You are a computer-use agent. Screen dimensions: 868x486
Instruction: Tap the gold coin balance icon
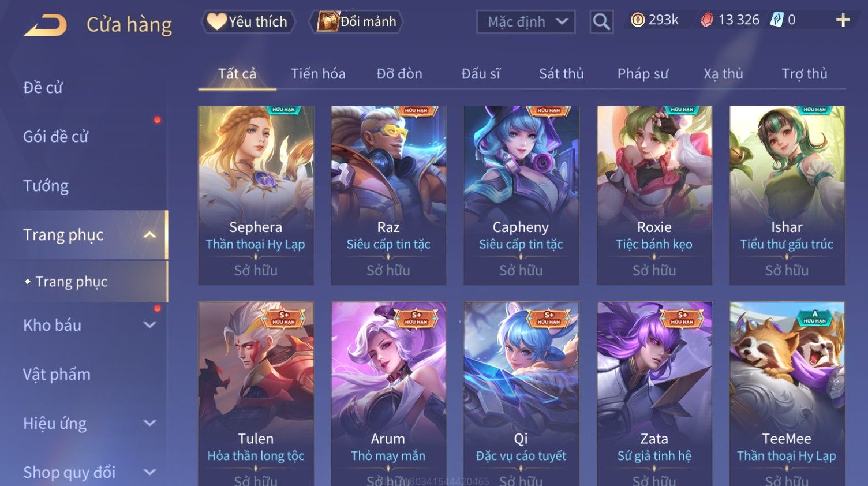[x=638, y=20]
